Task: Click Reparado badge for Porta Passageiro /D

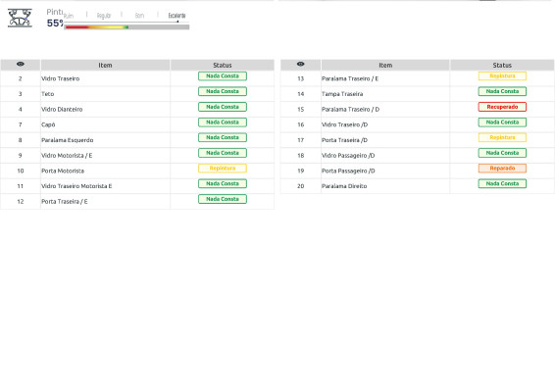Action: click(x=502, y=168)
